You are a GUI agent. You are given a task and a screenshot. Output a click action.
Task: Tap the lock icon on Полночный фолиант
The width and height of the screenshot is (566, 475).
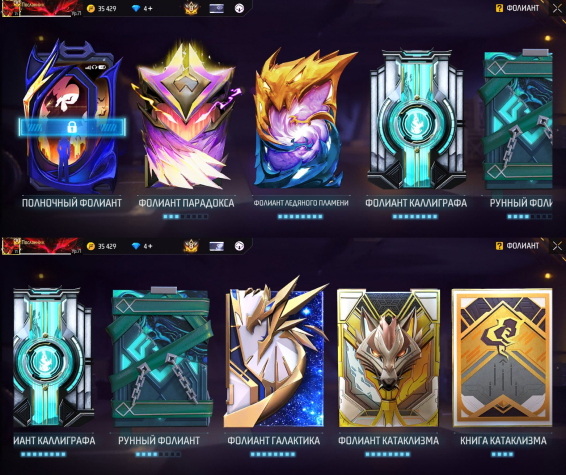click(x=72, y=127)
